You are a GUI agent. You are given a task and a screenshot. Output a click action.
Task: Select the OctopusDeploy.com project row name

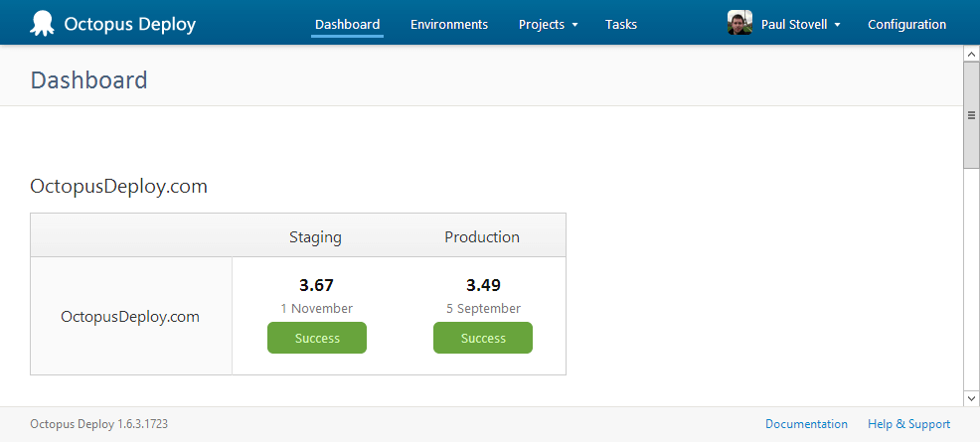click(x=130, y=317)
